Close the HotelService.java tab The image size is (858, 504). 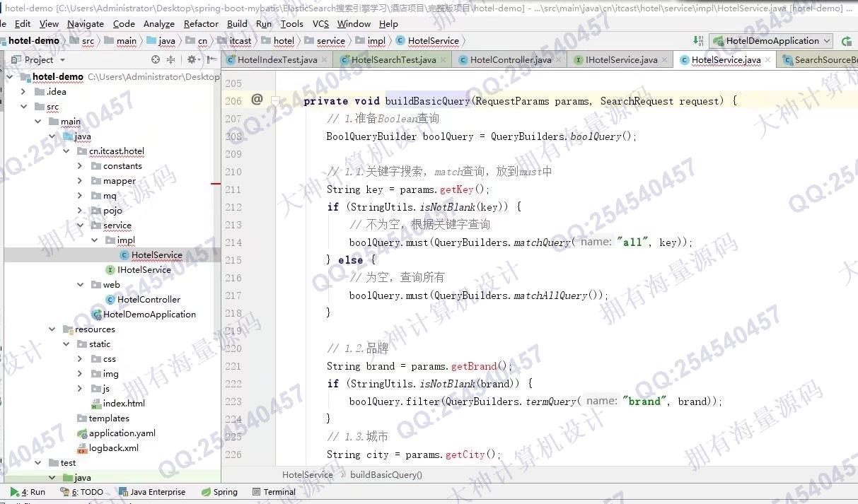[x=767, y=60]
